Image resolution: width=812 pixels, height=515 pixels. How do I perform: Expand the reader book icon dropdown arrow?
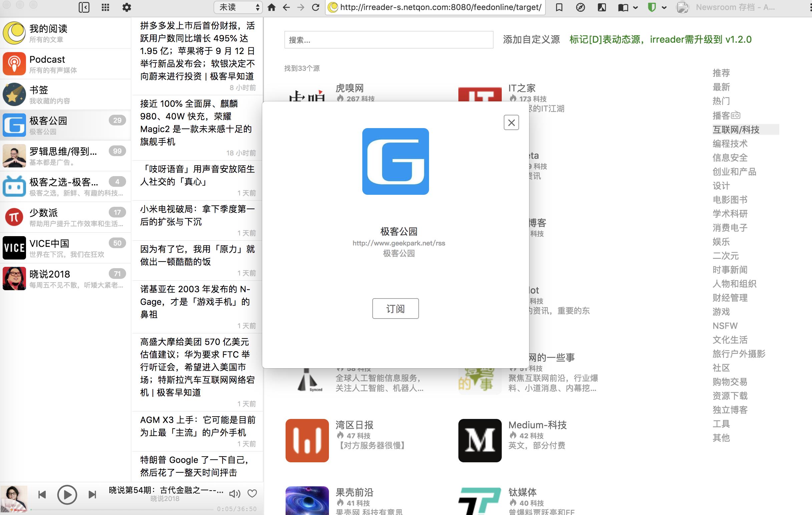click(636, 7)
